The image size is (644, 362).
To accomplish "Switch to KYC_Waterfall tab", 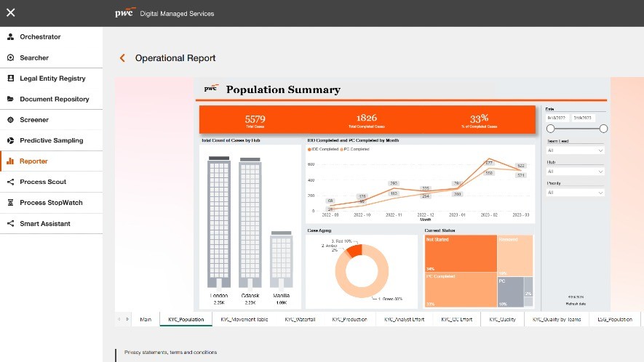I will tap(300, 319).
